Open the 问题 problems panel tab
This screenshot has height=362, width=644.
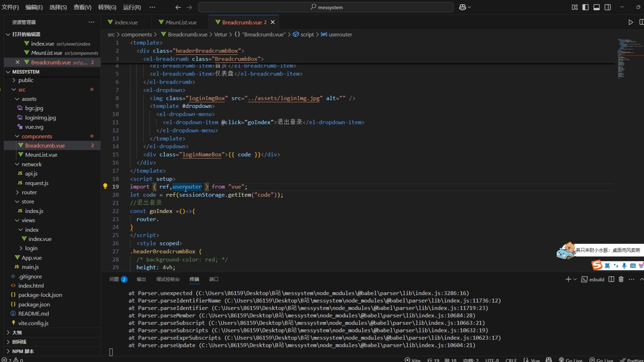114,279
